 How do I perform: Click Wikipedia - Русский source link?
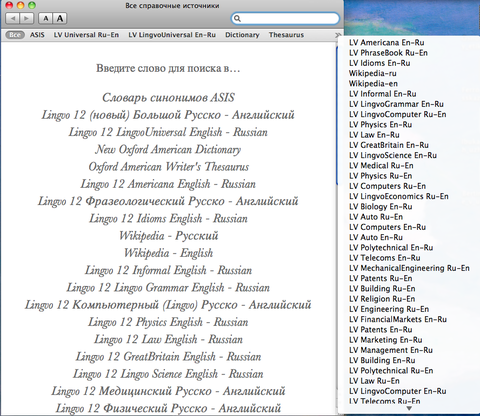169,236
